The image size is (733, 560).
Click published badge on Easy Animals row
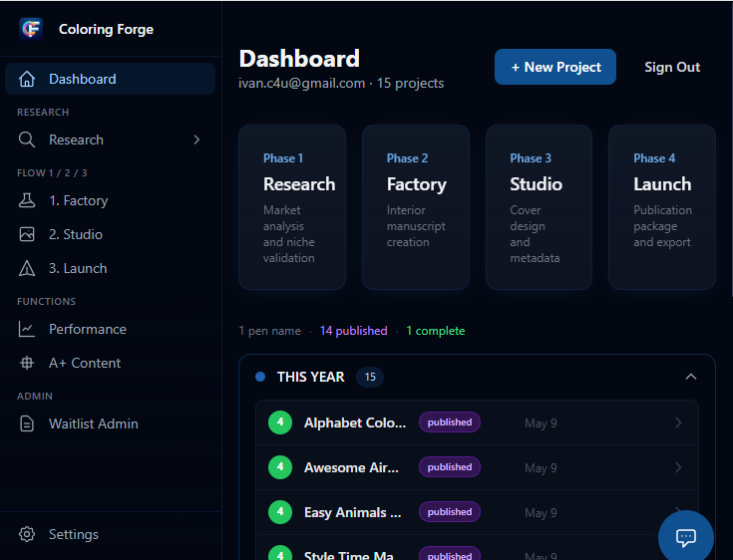click(x=449, y=512)
